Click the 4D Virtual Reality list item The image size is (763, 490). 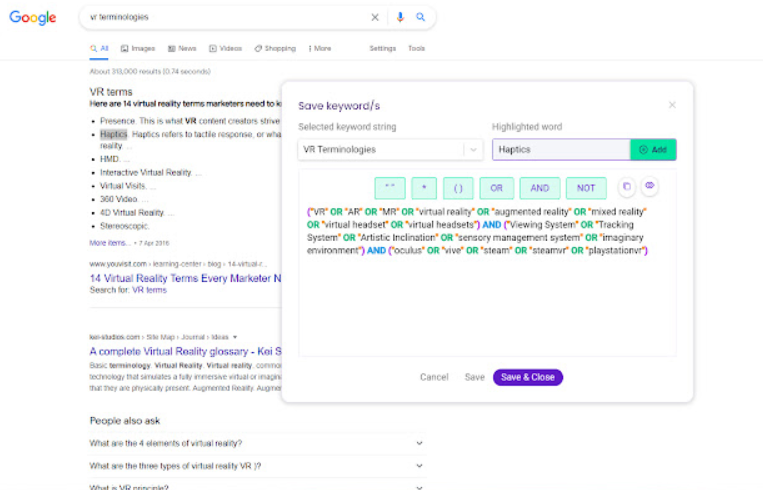[x=137, y=213]
